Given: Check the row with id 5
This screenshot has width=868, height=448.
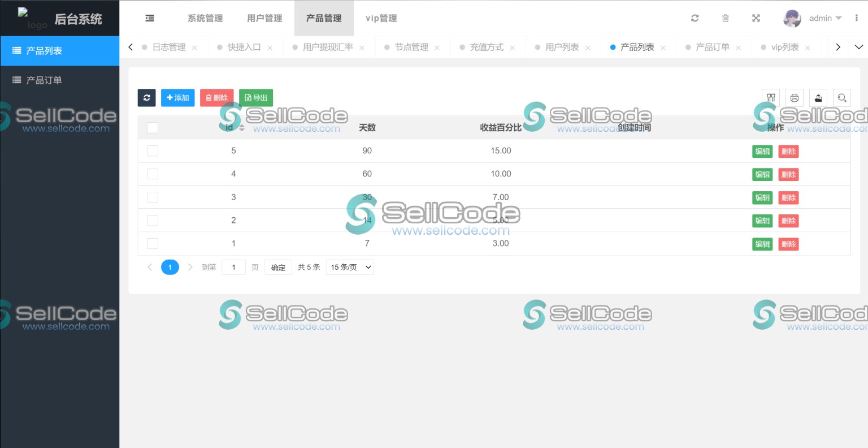Looking at the screenshot, I should 153,151.
